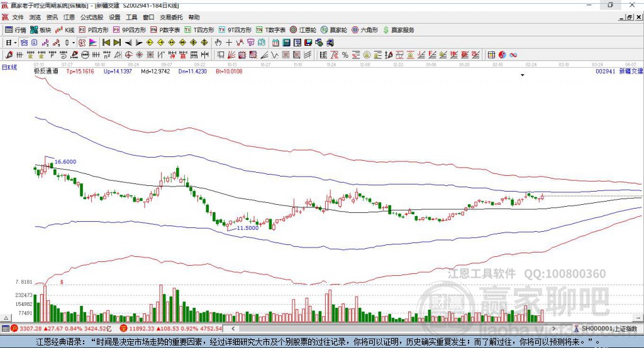Screen dimensions: 644x348
Task: Click the percent sign tool icon
Action: tap(345, 55)
